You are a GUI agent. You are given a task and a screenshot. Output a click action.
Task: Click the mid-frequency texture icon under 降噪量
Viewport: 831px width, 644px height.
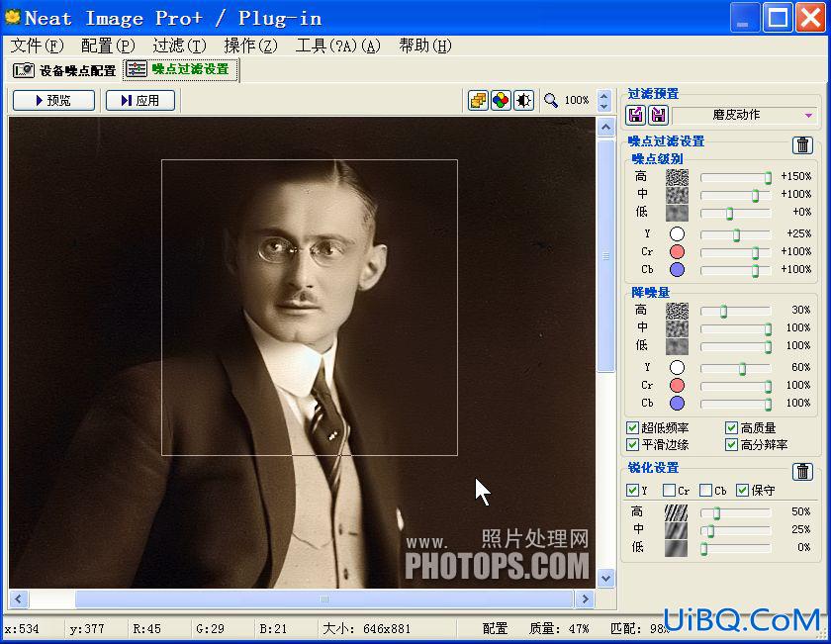pos(677,328)
